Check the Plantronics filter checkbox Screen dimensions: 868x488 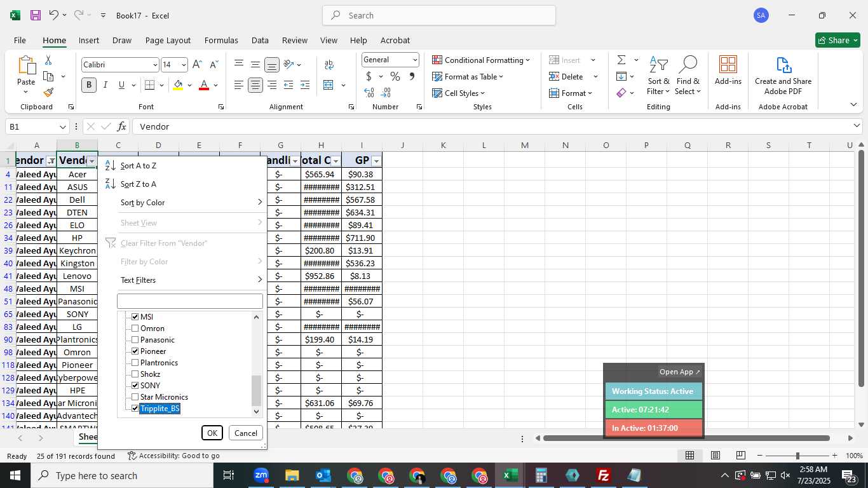point(135,362)
